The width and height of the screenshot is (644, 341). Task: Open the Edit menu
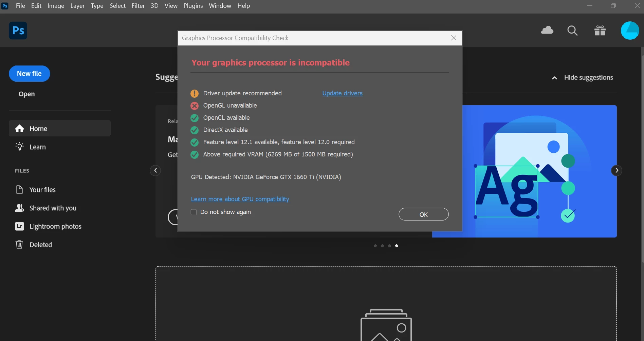pyautogui.click(x=36, y=6)
